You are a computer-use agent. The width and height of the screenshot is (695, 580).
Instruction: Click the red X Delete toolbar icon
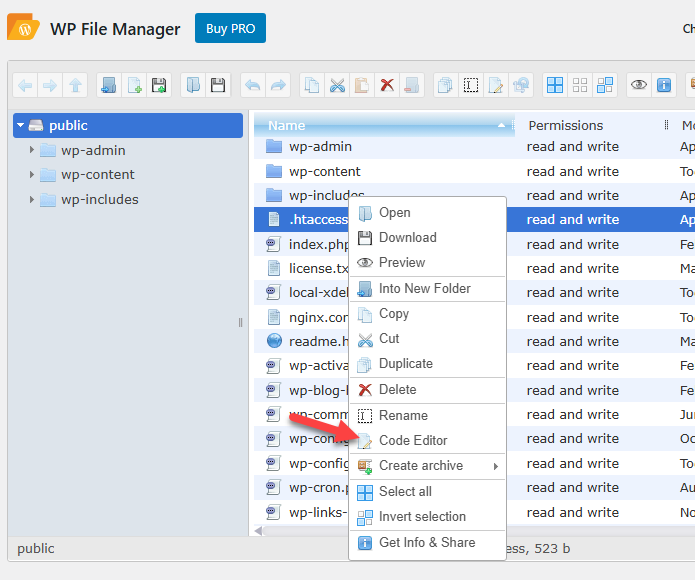coord(387,85)
